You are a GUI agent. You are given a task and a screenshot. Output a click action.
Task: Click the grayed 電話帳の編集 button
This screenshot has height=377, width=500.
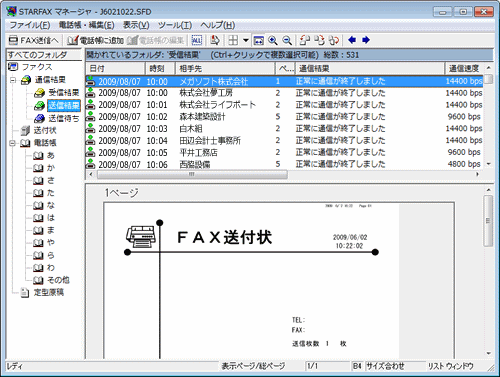155,41
